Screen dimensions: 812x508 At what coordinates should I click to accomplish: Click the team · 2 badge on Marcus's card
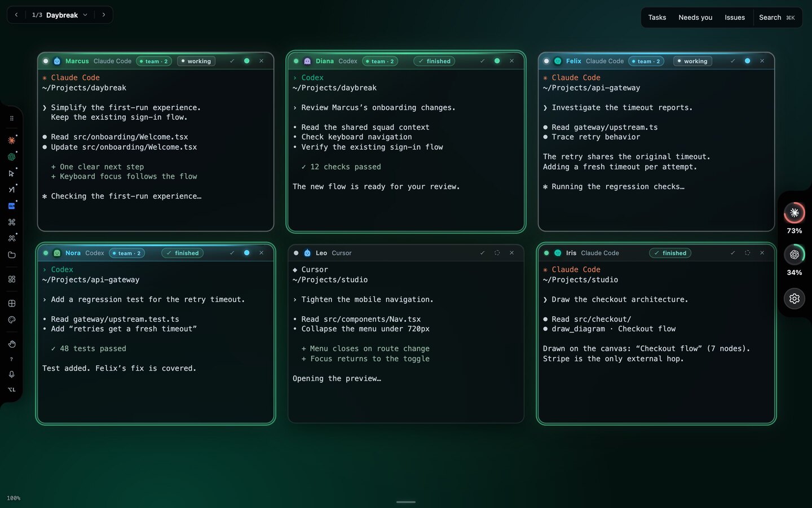click(154, 61)
